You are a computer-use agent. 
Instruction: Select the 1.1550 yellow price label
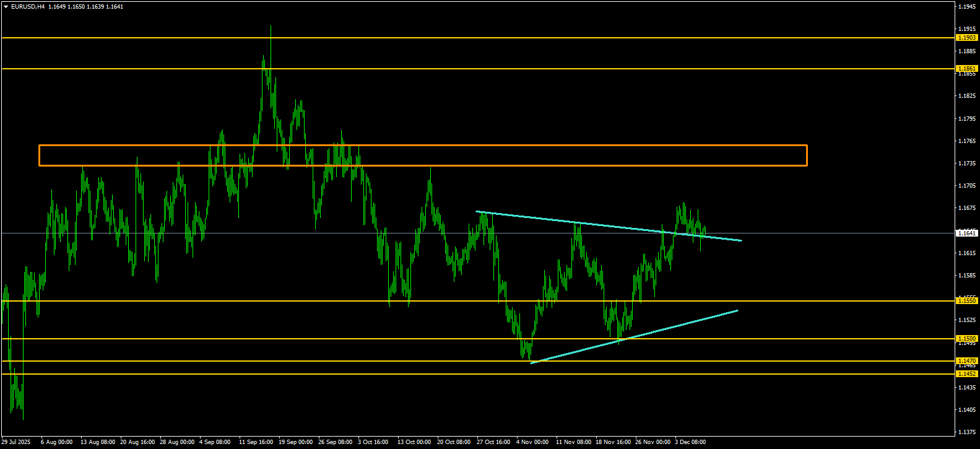pyautogui.click(x=967, y=301)
